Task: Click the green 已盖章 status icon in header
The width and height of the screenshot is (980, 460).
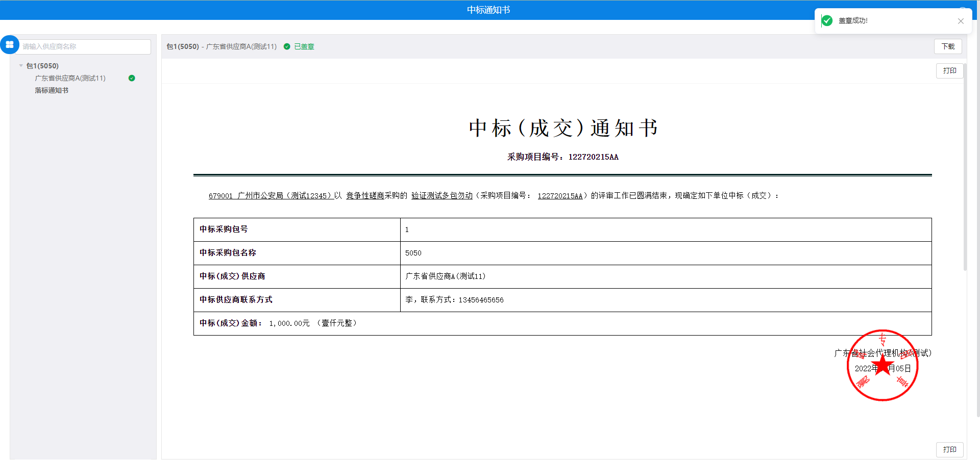Action: [x=287, y=46]
